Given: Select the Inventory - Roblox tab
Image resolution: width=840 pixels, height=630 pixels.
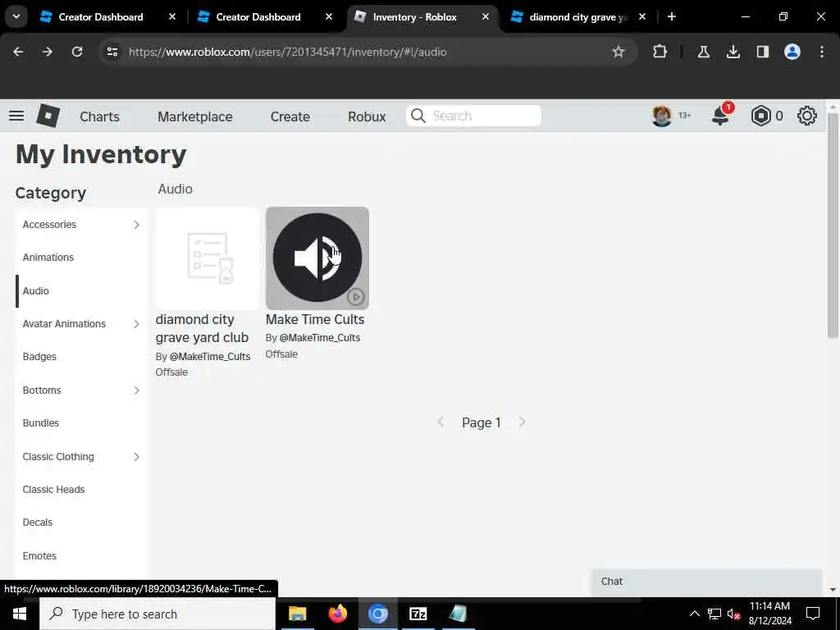Looking at the screenshot, I should coord(414,17).
